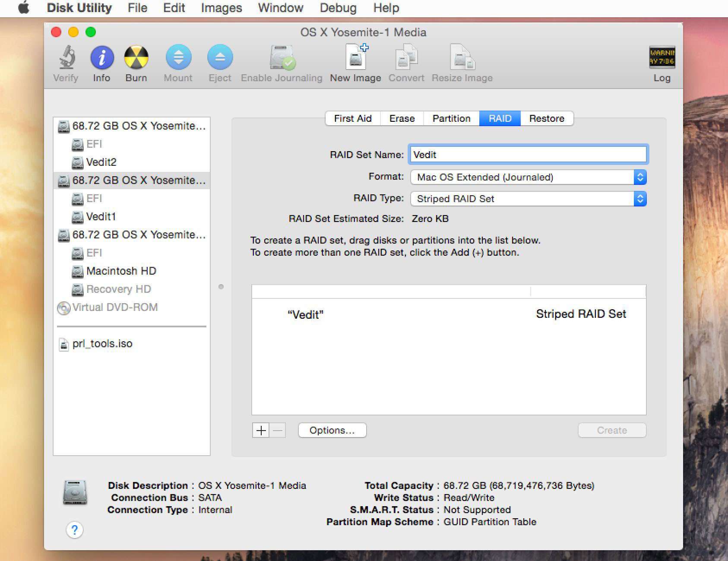Click the remove minus button
The image size is (728, 561).
coord(278,430)
